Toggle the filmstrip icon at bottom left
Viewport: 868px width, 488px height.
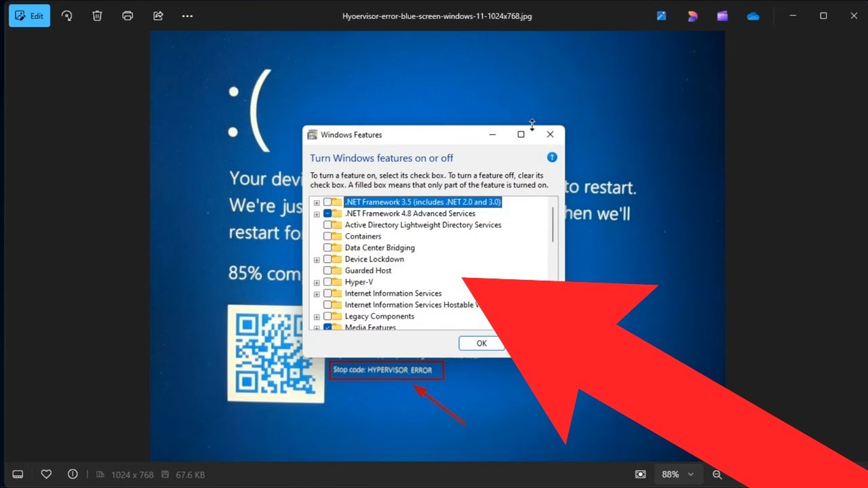click(x=18, y=474)
